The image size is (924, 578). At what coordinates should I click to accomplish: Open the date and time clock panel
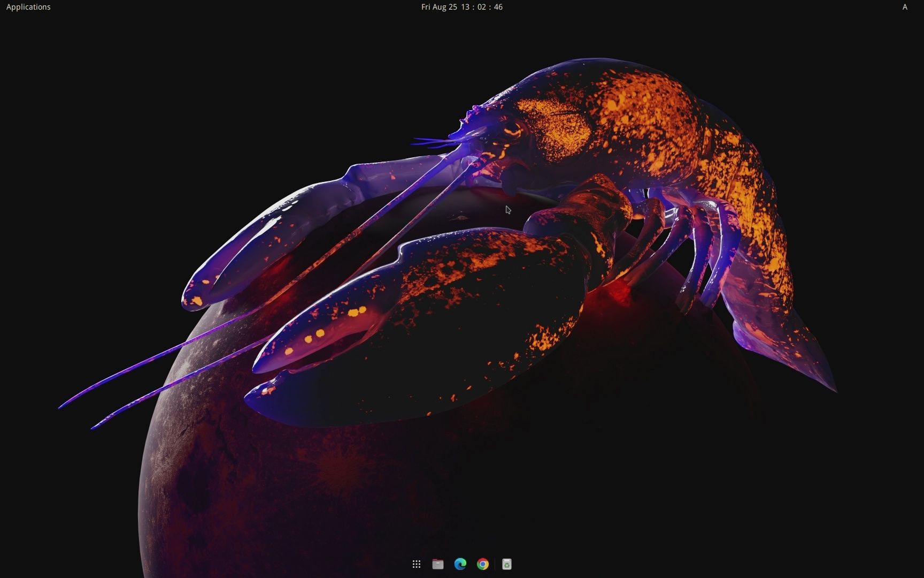pos(462,7)
